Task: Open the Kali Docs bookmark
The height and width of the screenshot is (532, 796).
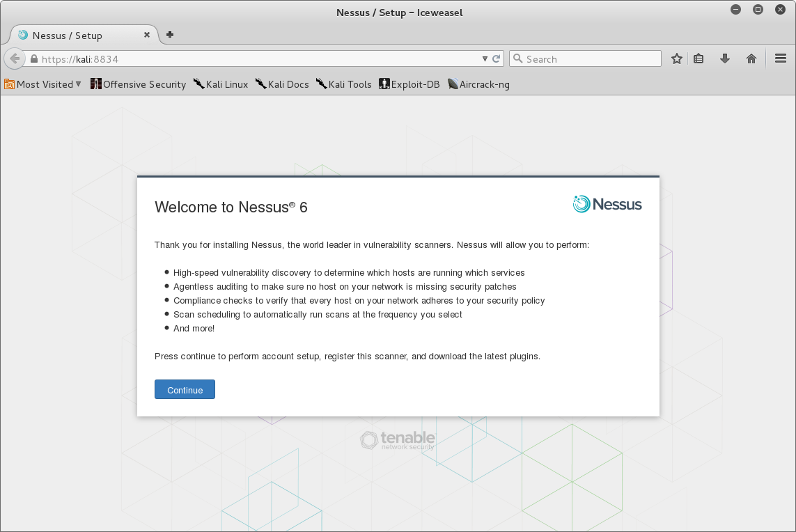Action: pos(282,84)
